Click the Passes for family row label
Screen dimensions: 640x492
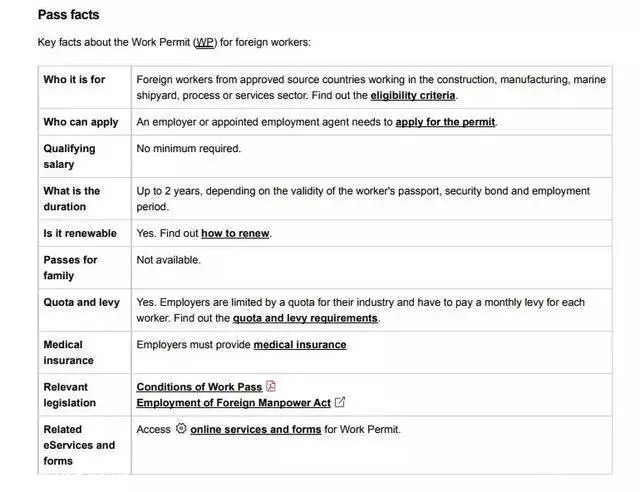[70, 268]
